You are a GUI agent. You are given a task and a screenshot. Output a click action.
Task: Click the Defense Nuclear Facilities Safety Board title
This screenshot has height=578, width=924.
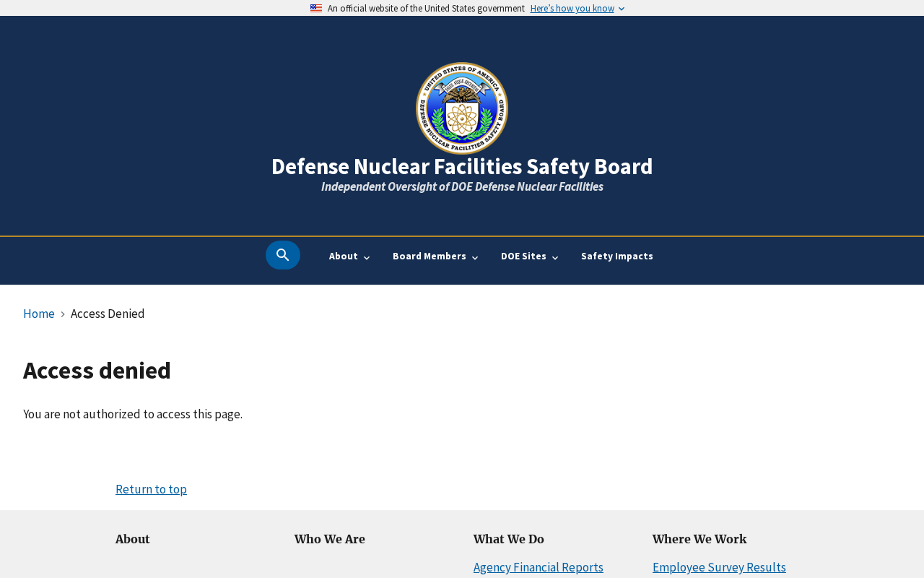(x=462, y=167)
